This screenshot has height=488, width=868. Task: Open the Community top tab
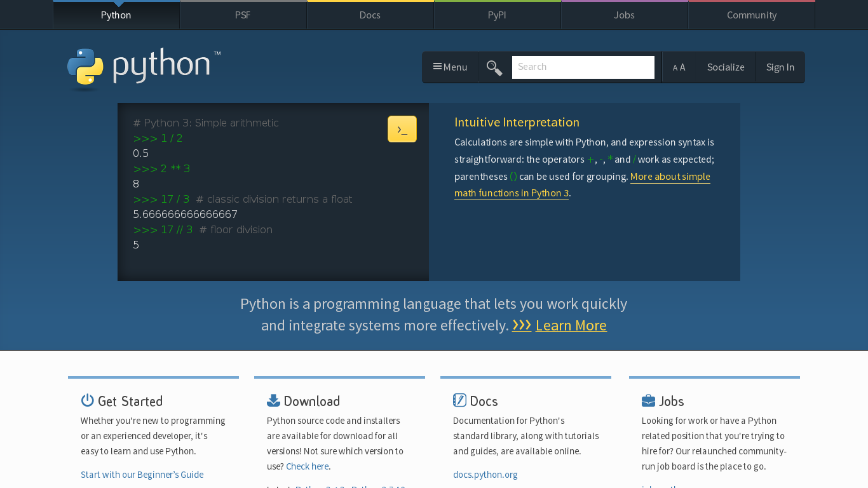coord(752,15)
